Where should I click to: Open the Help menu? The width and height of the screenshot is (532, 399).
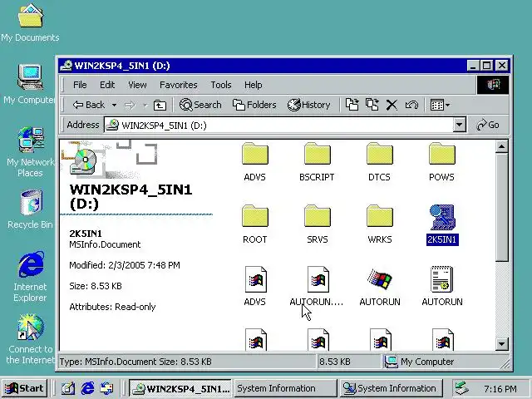tap(253, 85)
